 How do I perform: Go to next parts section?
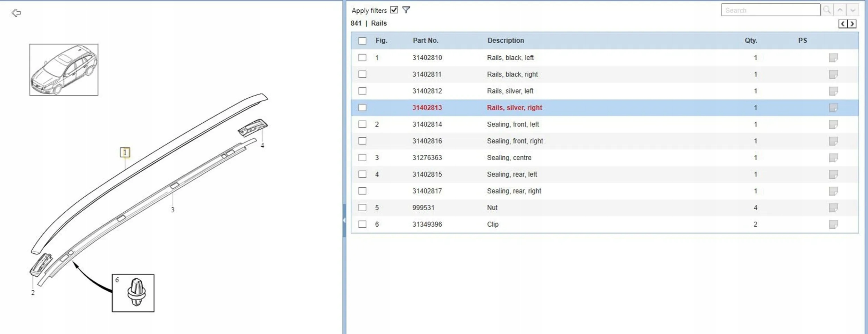852,24
